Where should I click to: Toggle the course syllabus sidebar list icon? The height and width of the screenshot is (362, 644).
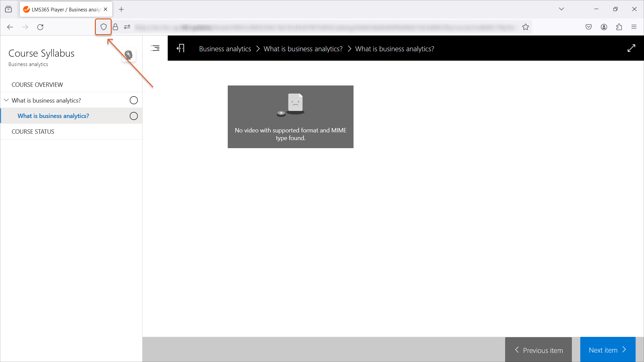coord(155,48)
